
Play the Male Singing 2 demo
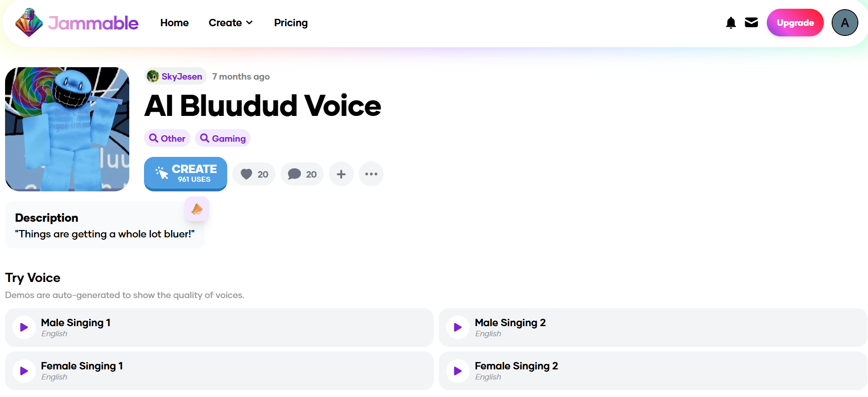[x=458, y=327]
